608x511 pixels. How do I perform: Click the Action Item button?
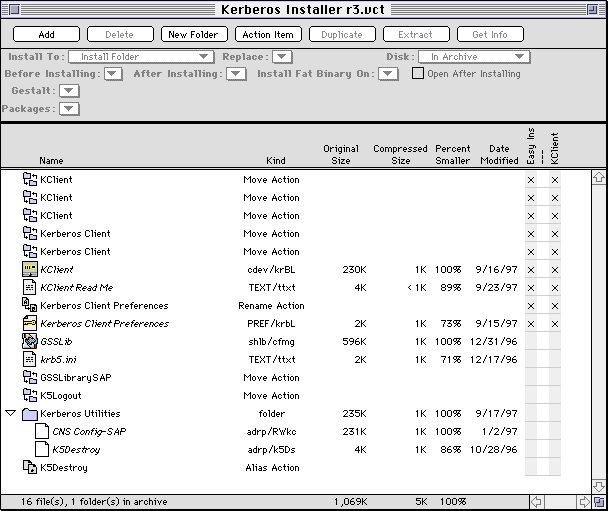coord(268,34)
